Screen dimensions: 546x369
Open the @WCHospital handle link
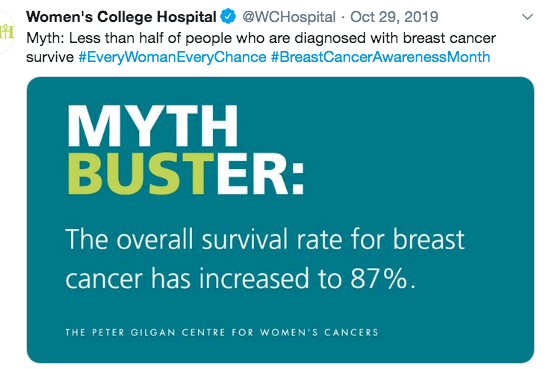click(289, 17)
